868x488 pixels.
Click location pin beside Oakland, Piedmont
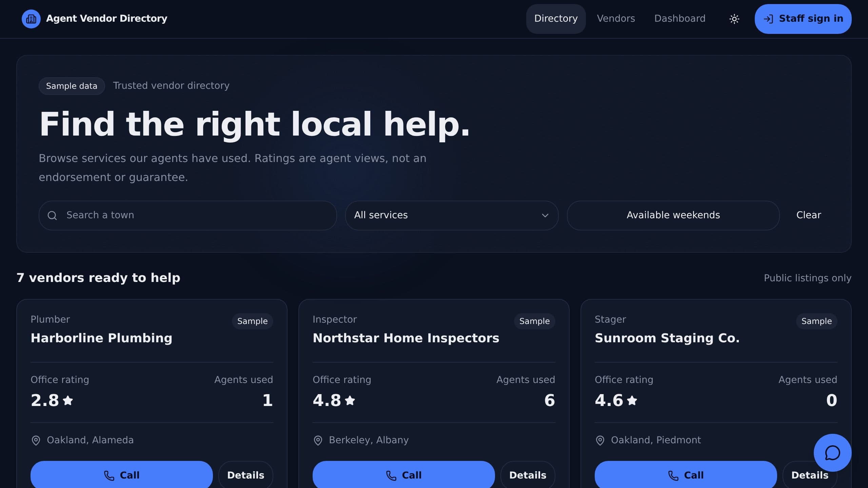tap(600, 440)
